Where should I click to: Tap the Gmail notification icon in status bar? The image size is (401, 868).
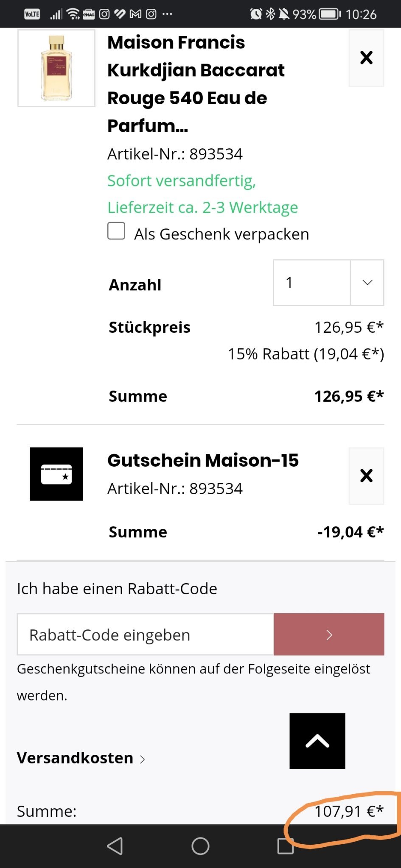(135, 14)
